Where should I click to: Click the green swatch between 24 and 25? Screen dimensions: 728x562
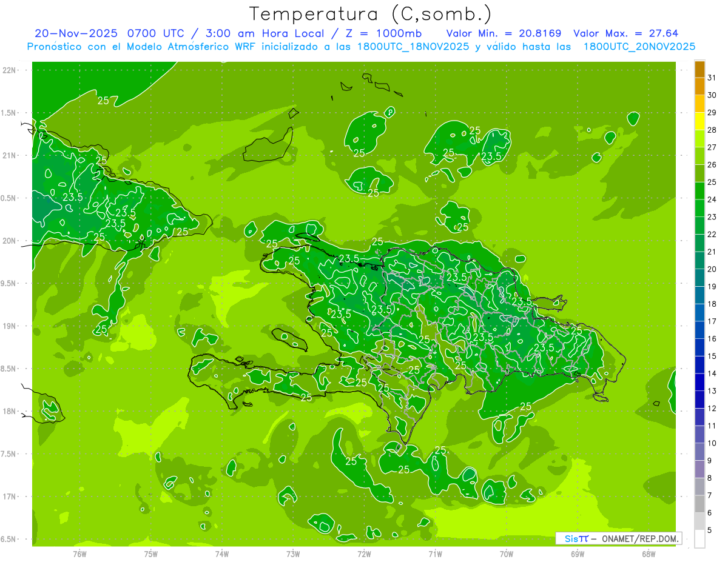pyautogui.click(x=699, y=191)
